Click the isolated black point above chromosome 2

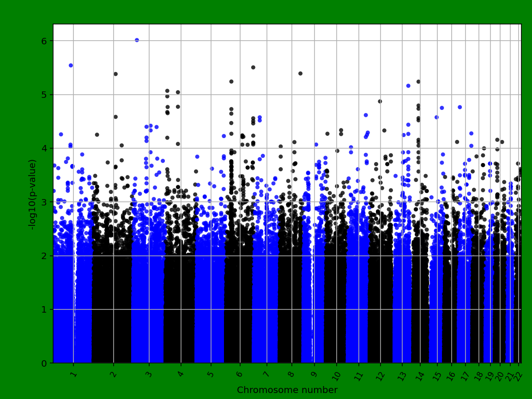(x=115, y=73)
